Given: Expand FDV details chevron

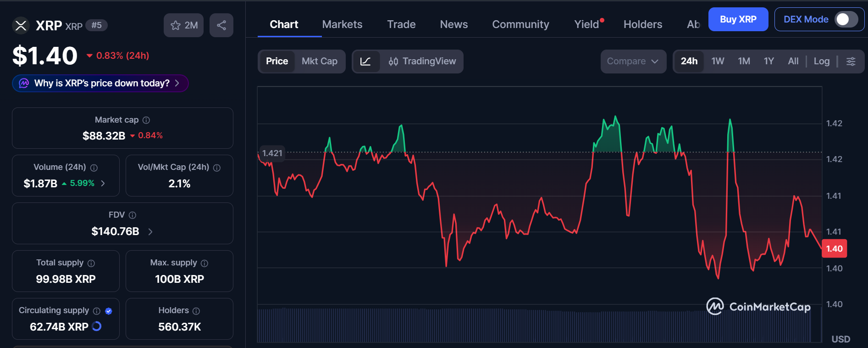Looking at the screenshot, I should 150,231.
